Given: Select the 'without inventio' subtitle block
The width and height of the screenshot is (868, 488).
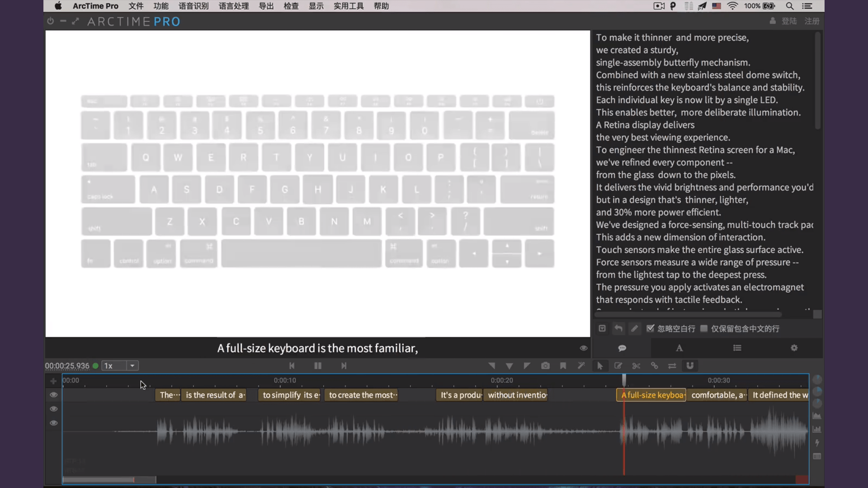Looking at the screenshot, I should (x=516, y=395).
